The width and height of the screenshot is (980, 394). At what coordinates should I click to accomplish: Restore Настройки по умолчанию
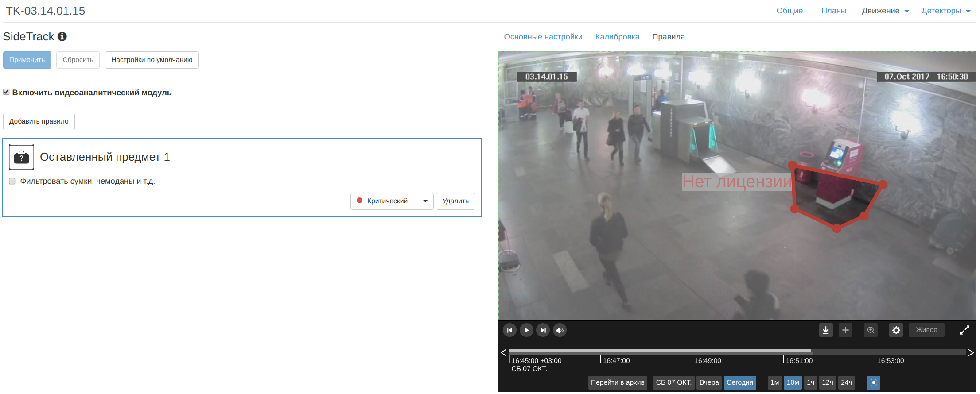click(152, 60)
